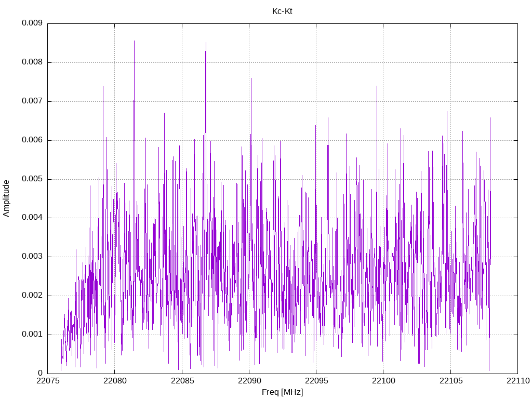Screen dimensions: 532x399
Task: Click the y-axis tick label 0.004
Action: (x=32, y=218)
